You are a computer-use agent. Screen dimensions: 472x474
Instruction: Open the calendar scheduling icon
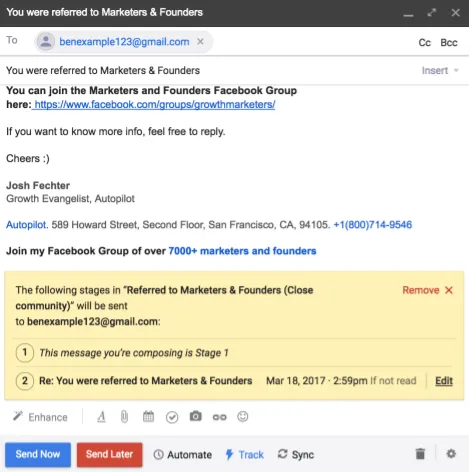coord(148,417)
